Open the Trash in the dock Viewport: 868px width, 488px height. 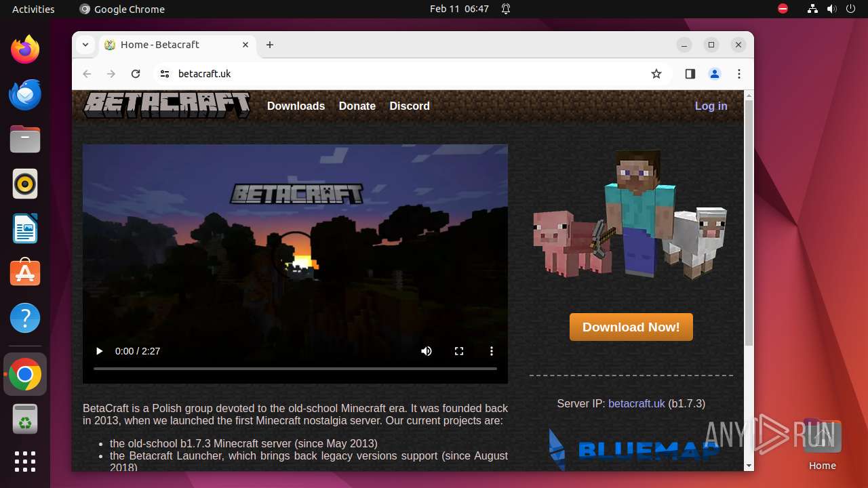[25, 419]
